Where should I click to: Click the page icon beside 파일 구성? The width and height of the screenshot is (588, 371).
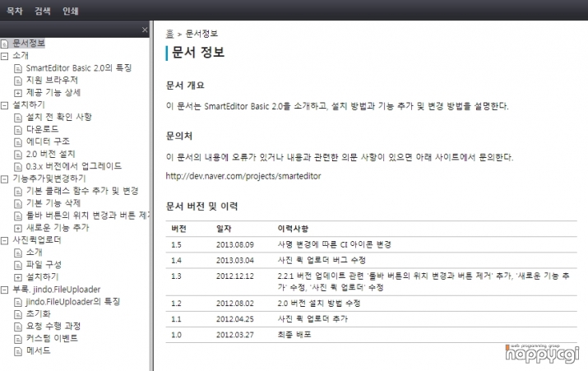point(18,266)
